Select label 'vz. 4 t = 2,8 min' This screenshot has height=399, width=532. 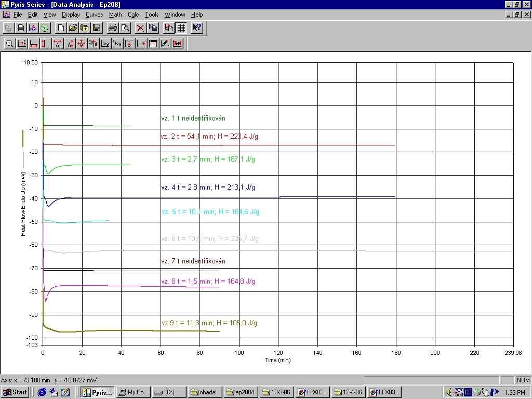[x=186, y=187]
